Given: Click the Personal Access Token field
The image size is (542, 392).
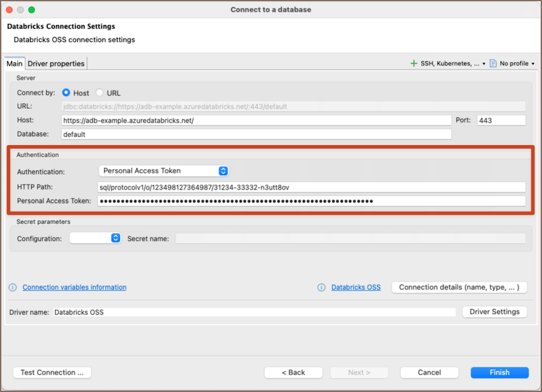Looking at the screenshot, I should 312,201.
